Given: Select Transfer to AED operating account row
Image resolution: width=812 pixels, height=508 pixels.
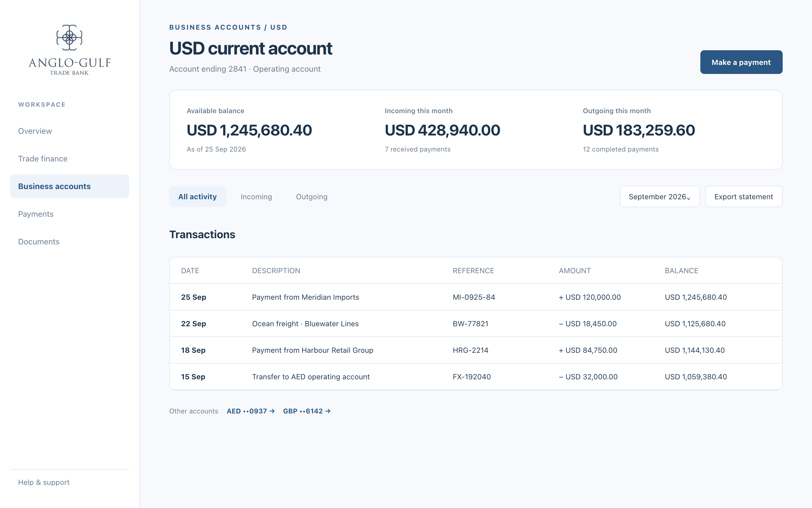Looking at the screenshot, I should [x=476, y=377].
